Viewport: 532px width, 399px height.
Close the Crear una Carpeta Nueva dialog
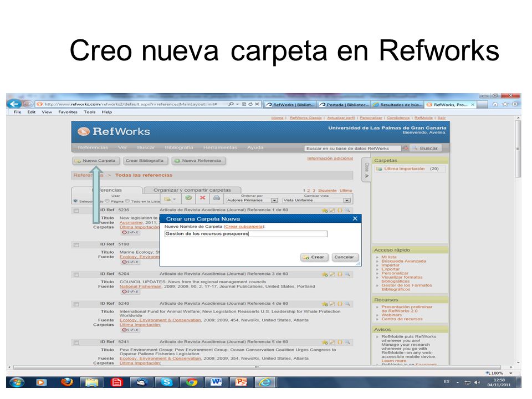point(355,218)
